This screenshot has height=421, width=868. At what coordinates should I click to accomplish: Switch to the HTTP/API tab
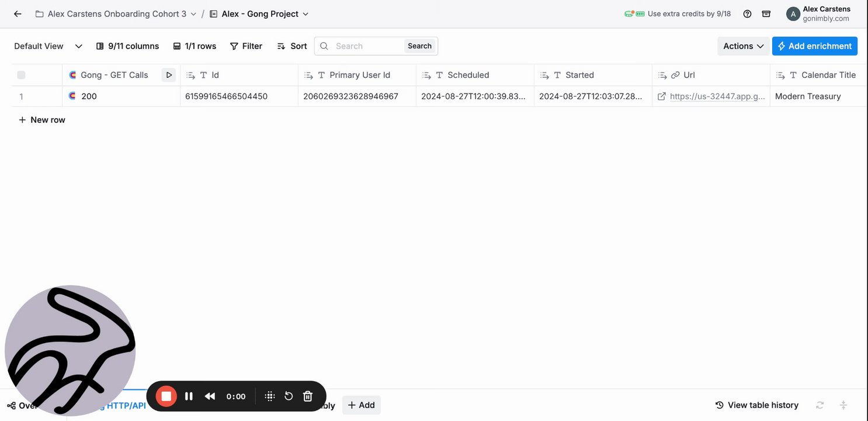pos(126,405)
